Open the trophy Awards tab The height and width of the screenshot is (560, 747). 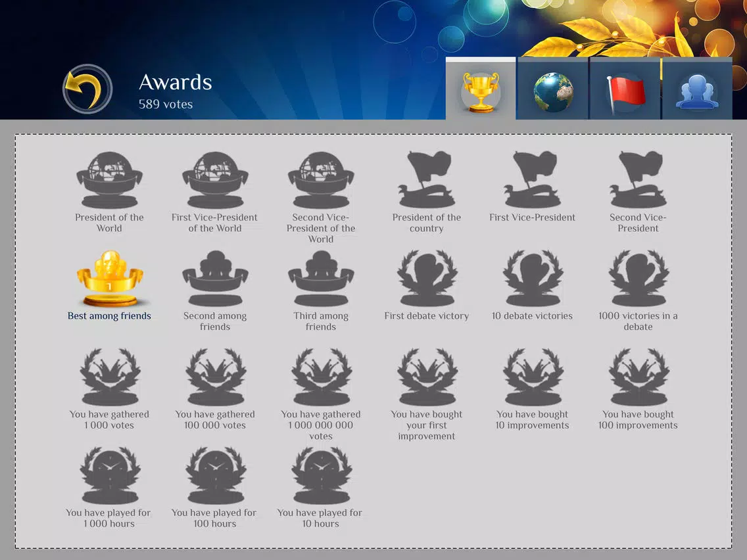(x=481, y=89)
